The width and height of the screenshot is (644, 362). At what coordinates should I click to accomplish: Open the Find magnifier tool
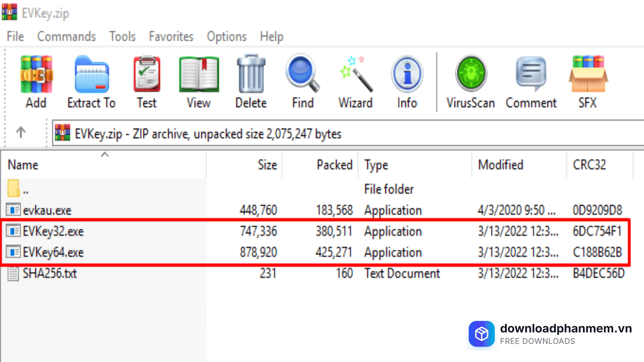[303, 75]
